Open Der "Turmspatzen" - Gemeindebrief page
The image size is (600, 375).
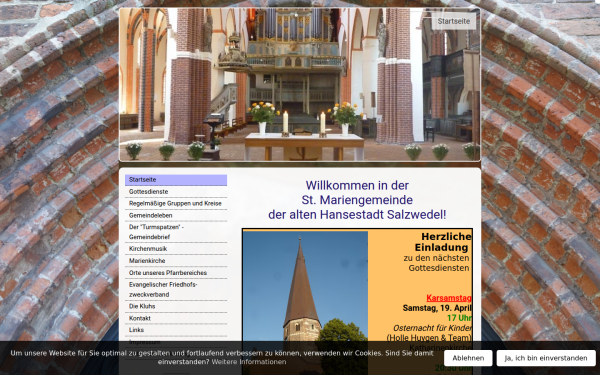176,232
